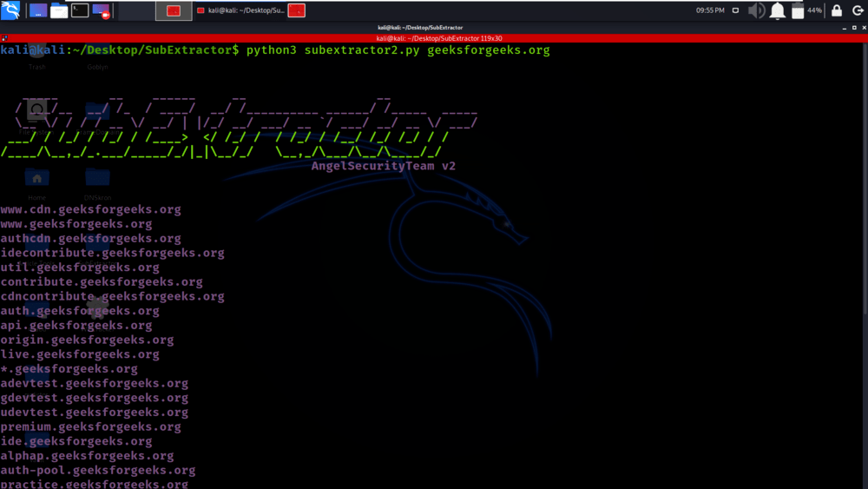Click api.geeksforgeeks.org output line
This screenshot has width=868, height=489.
click(76, 326)
